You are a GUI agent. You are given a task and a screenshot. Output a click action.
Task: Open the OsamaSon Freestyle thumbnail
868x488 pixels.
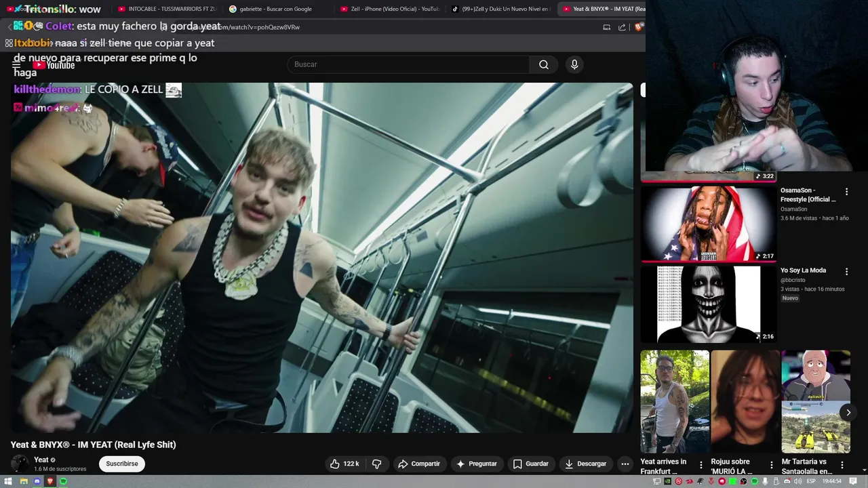point(709,224)
